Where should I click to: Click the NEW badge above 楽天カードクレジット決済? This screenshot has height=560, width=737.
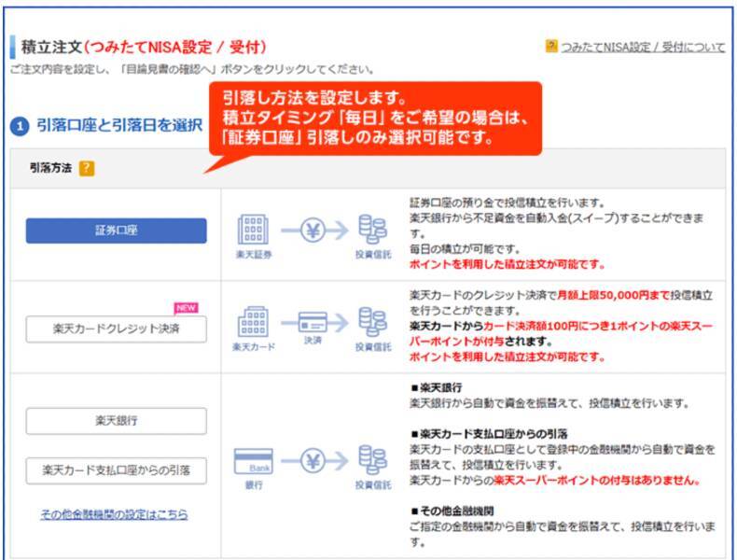coord(187,306)
